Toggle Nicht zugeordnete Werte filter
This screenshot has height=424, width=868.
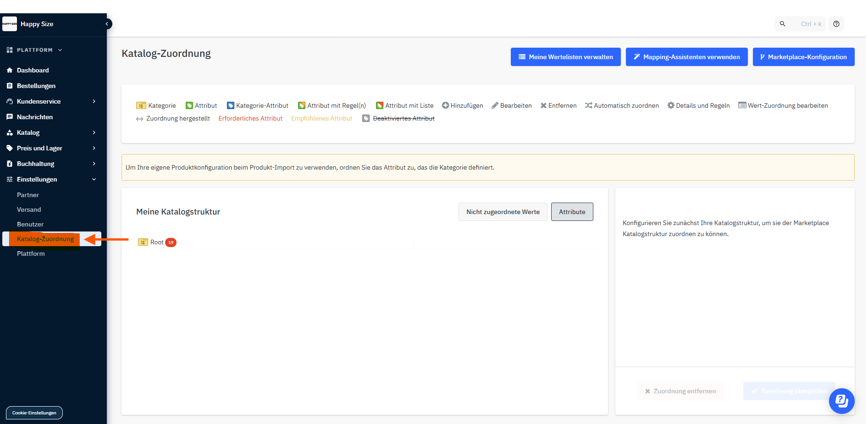[503, 212]
